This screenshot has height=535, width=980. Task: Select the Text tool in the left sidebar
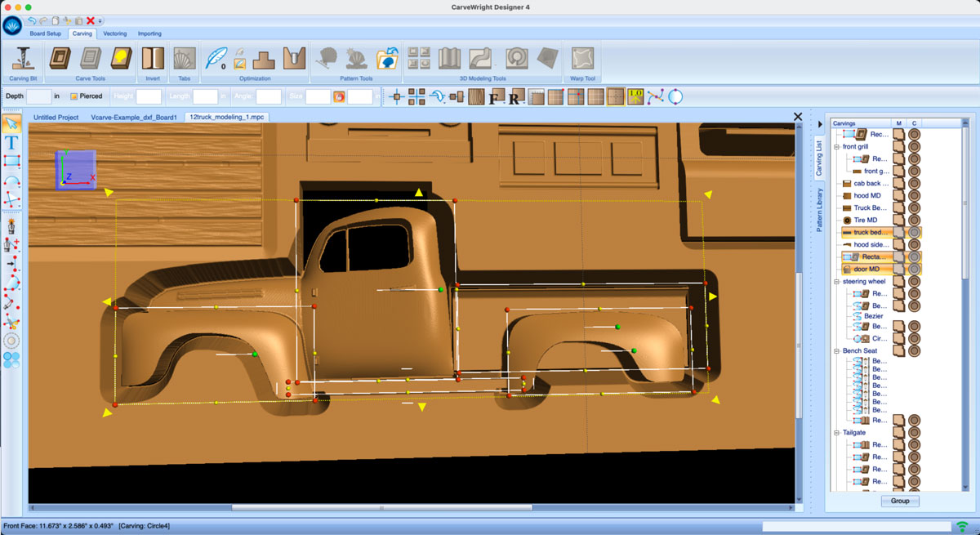11,141
